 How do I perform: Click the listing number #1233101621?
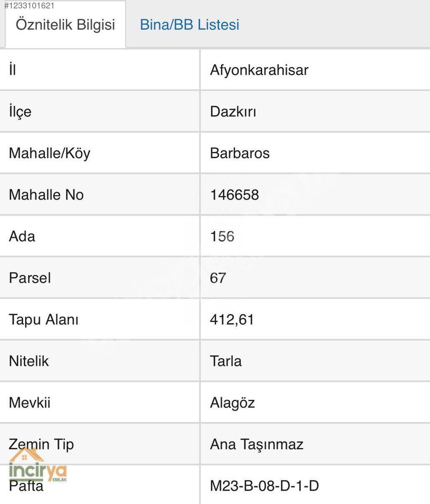point(29,6)
